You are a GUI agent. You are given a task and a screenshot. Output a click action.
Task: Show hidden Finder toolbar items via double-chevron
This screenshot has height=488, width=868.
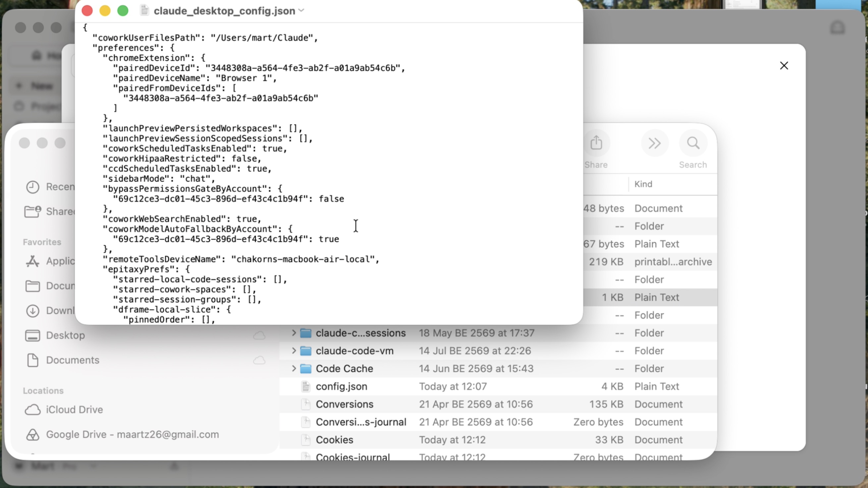pos(654,143)
